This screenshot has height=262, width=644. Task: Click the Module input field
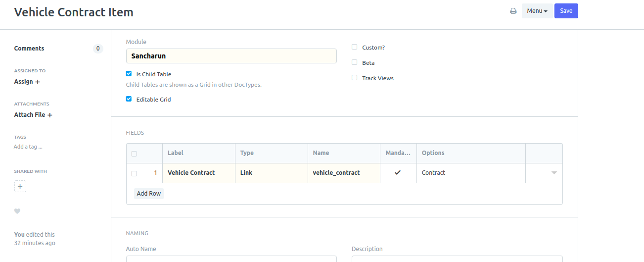(x=231, y=56)
